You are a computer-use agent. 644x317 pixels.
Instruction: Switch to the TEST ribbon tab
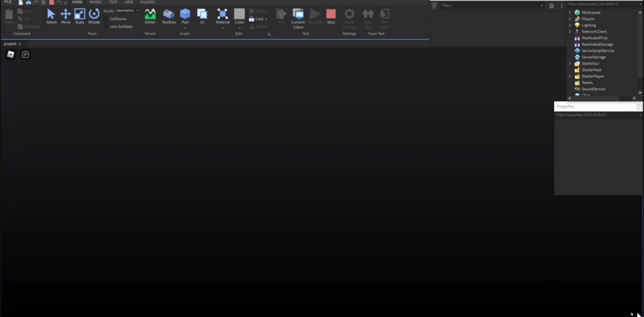point(113,2)
